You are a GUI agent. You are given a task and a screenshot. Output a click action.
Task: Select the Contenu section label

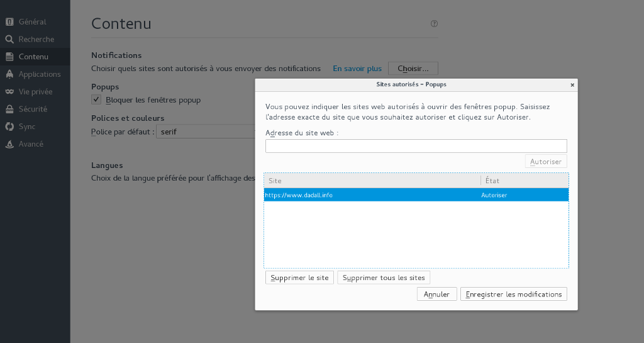[33, 57]
